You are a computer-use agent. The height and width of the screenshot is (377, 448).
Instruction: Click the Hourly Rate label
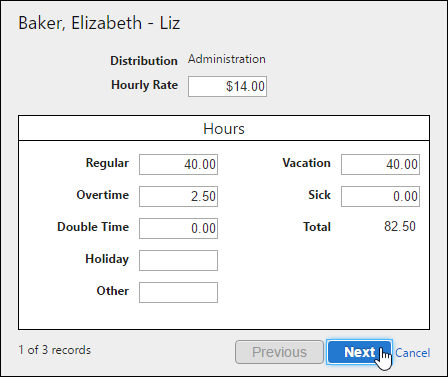point(144,85)
